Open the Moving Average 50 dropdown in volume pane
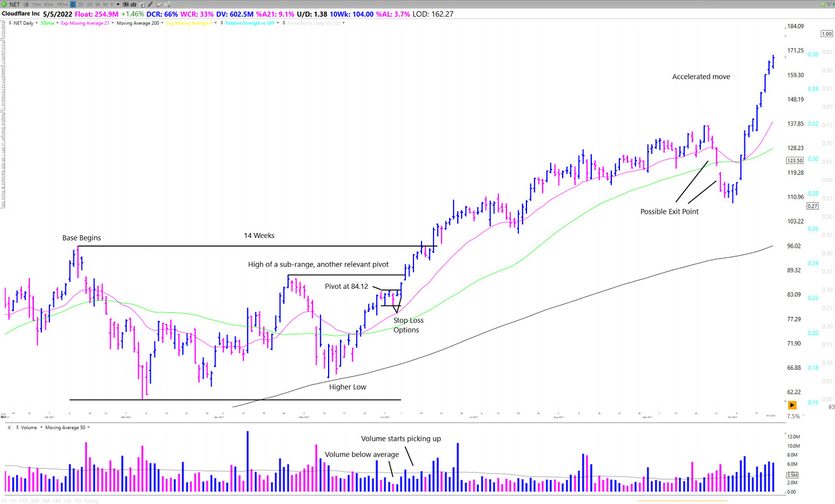 click(89, 427)
